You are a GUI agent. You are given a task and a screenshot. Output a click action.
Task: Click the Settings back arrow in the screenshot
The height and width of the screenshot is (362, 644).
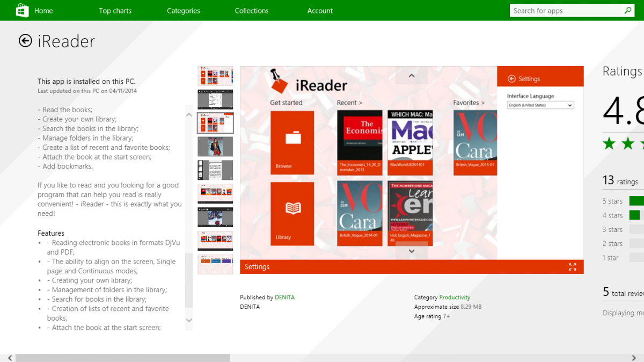(511, 78)
